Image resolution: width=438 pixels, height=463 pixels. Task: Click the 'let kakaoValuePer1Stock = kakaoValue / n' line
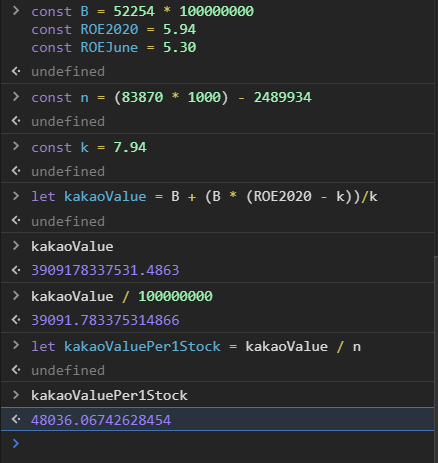(x=196, y=347)
